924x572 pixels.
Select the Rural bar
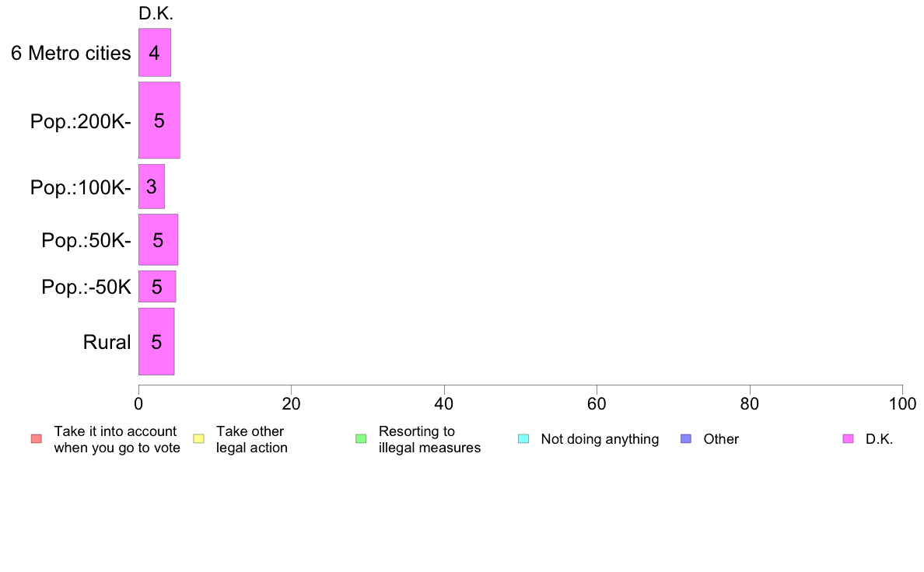156,342
